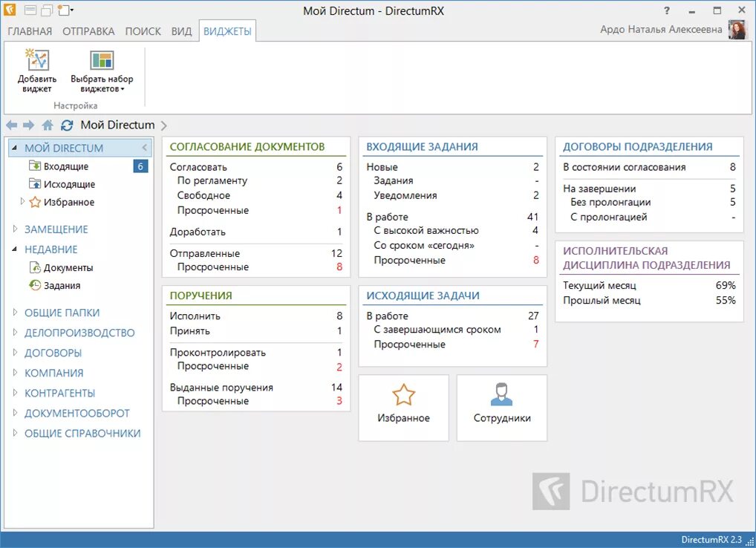This screenshot has height=548, width=756.
Task: Click the Directum logo in title bar
Action: click(10, 10)
